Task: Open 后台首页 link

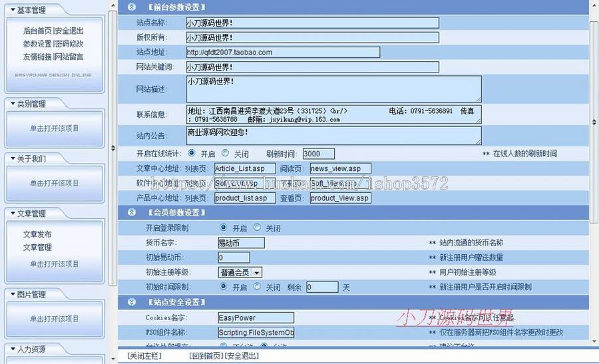Action: pyautogui.click(x=37, y=31)
